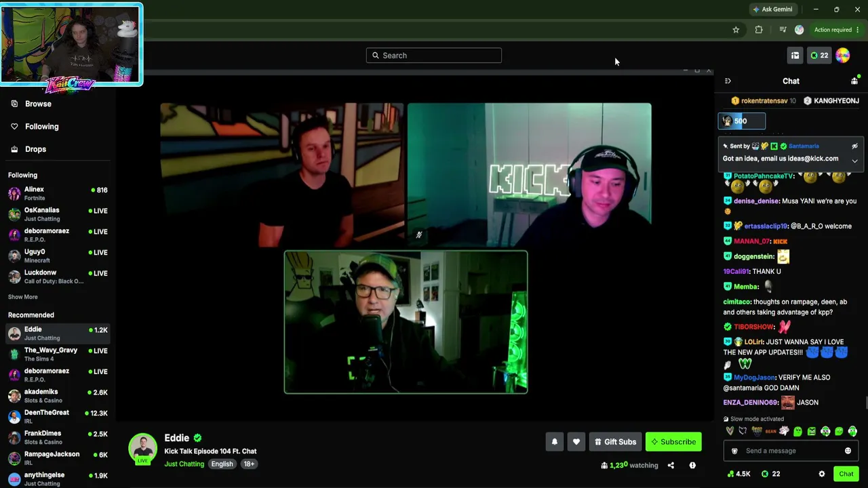Click the Chrome profile avatar in toolbar
The image size is (868, 488).
(799, 30)
